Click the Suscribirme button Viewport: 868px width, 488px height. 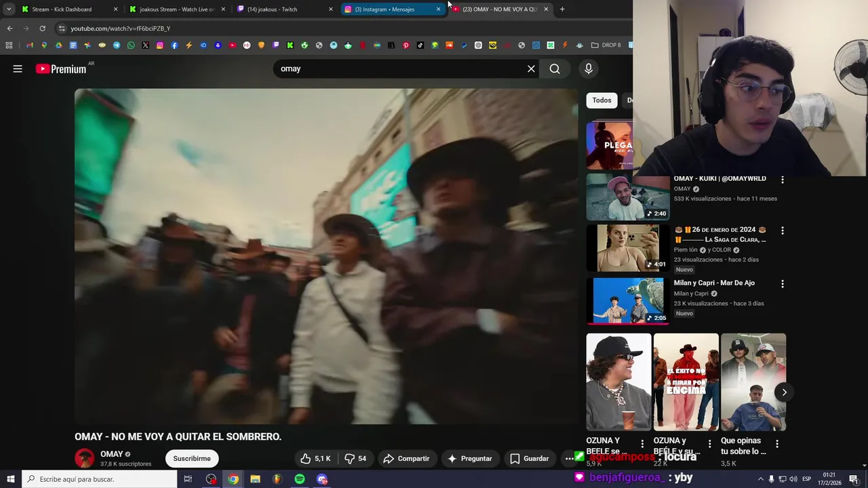[192, 459]
